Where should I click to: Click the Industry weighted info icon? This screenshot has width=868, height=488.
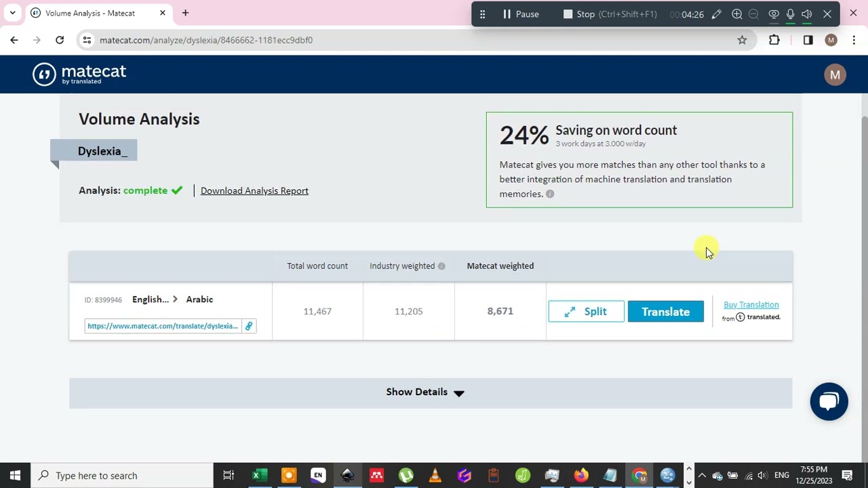441,266
